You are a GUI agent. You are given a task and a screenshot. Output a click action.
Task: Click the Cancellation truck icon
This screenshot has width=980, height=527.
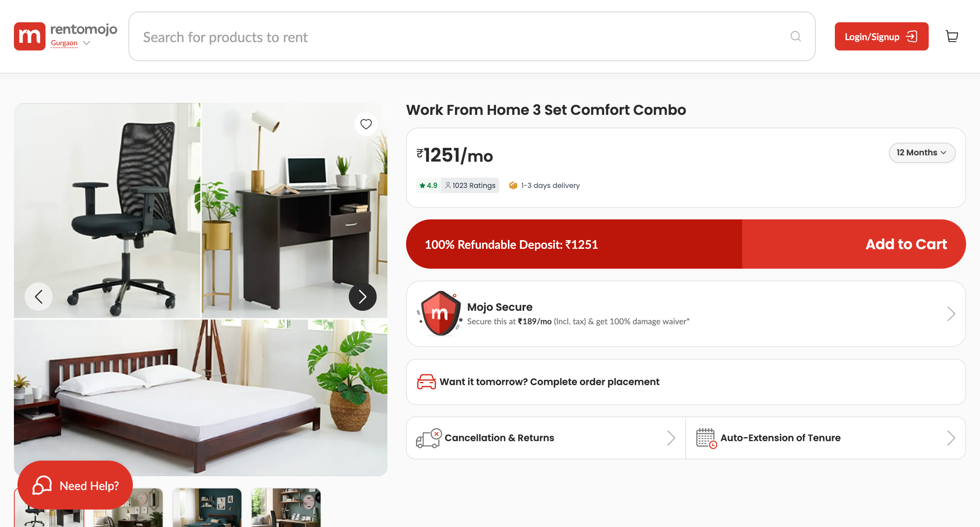coord(429,438)
